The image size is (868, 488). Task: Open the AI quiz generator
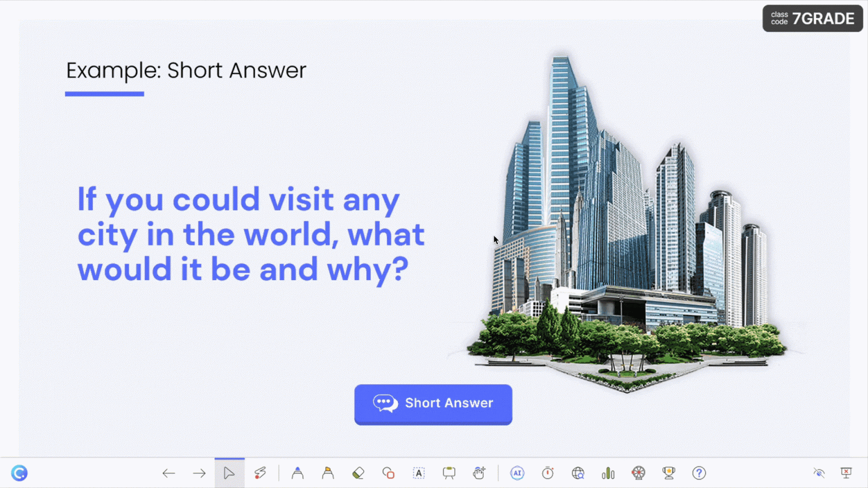[x=517, y=473]
